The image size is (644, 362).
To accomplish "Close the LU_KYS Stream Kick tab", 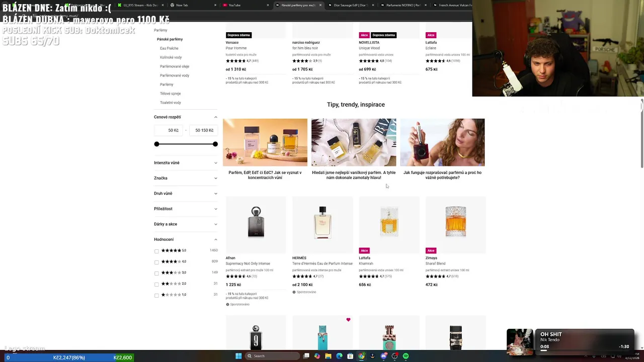I will point(163,5).
